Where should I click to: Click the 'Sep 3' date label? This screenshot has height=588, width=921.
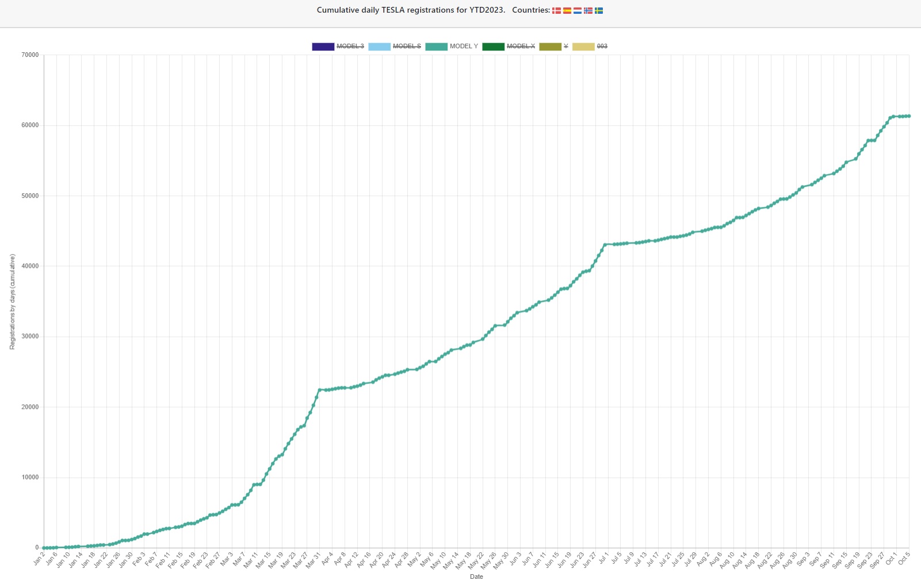[x=802, y=559]
